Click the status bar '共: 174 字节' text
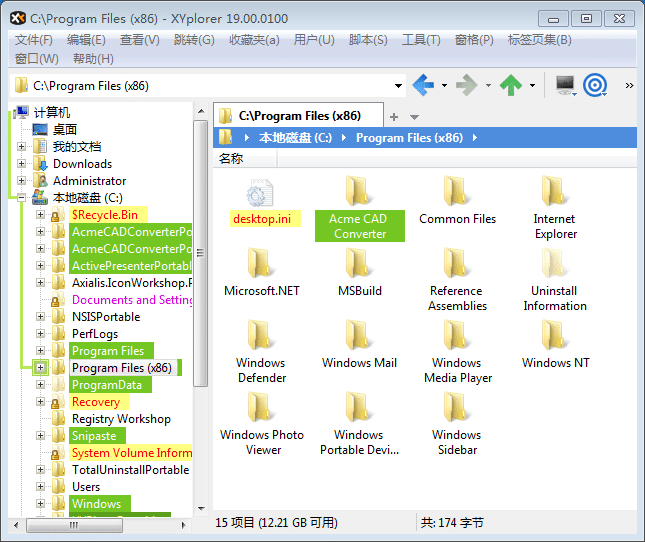645x542 pixels. pyautogui.click(x=452, y=523)
